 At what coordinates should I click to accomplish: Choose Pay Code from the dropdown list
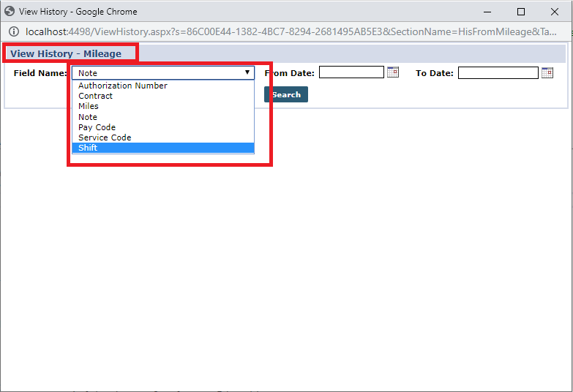click(97, 127)
